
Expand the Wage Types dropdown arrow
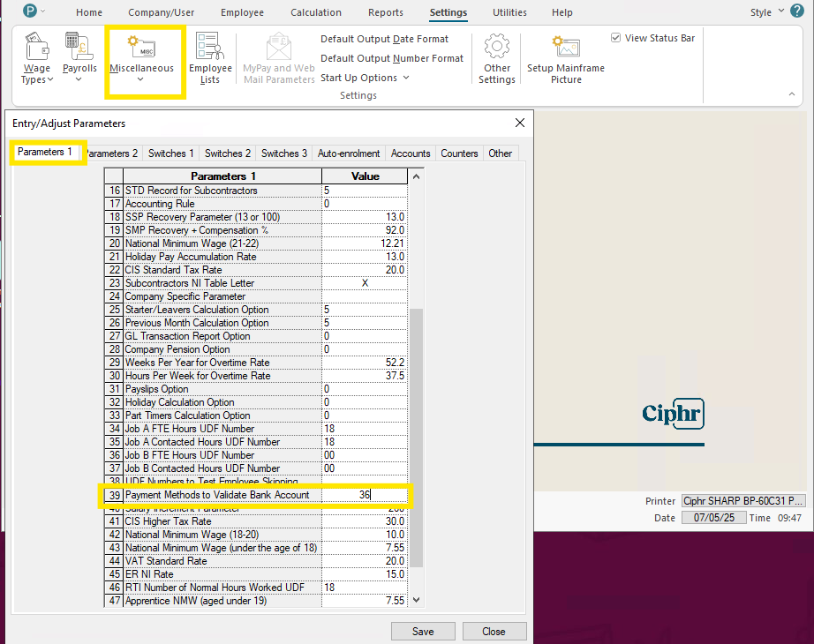[50, 79]
